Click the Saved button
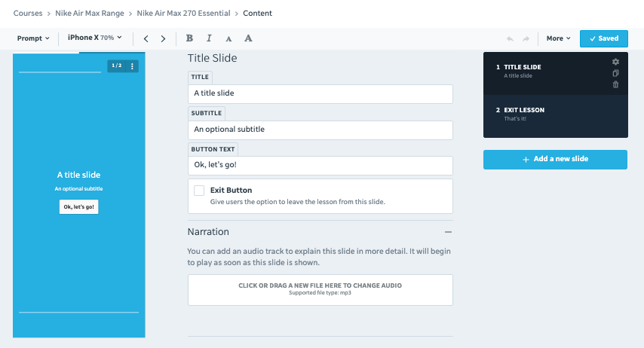This screenshot has height=348, width=644. [604, 38]
